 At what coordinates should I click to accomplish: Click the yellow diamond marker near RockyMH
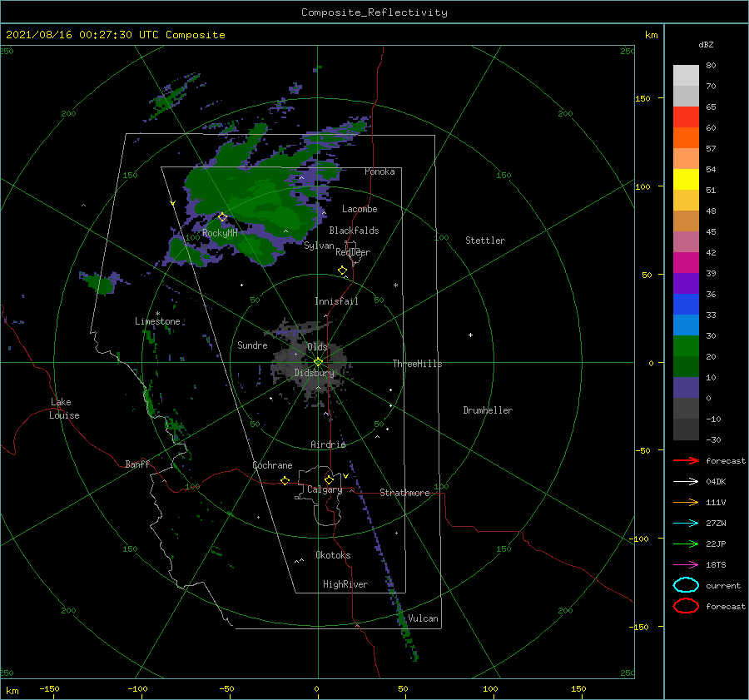[x=222, y=217]
